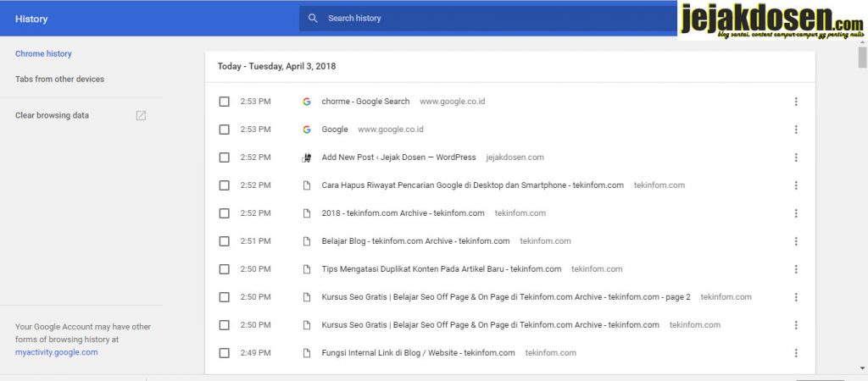Click Google favicon of chorme - Google Search entry
Image resolution: width=868 pixels, height=381 pixels.
click(x=307, y=102)
